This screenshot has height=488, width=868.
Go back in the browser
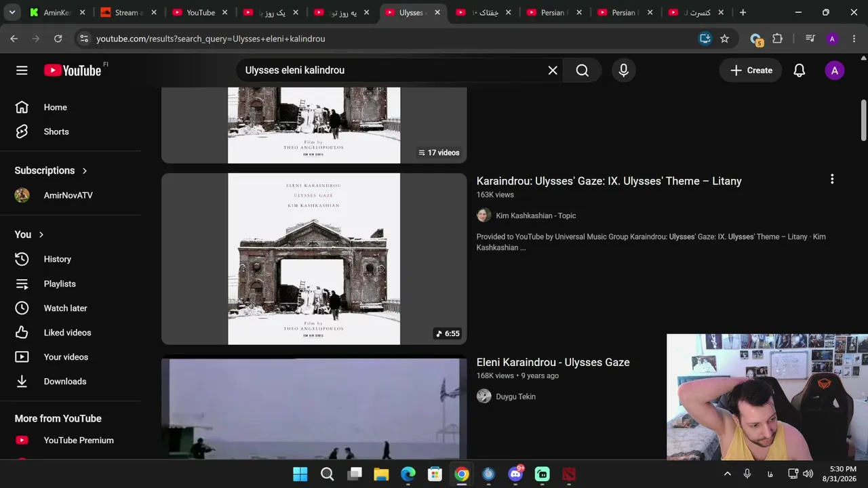(x=14, y=39)
